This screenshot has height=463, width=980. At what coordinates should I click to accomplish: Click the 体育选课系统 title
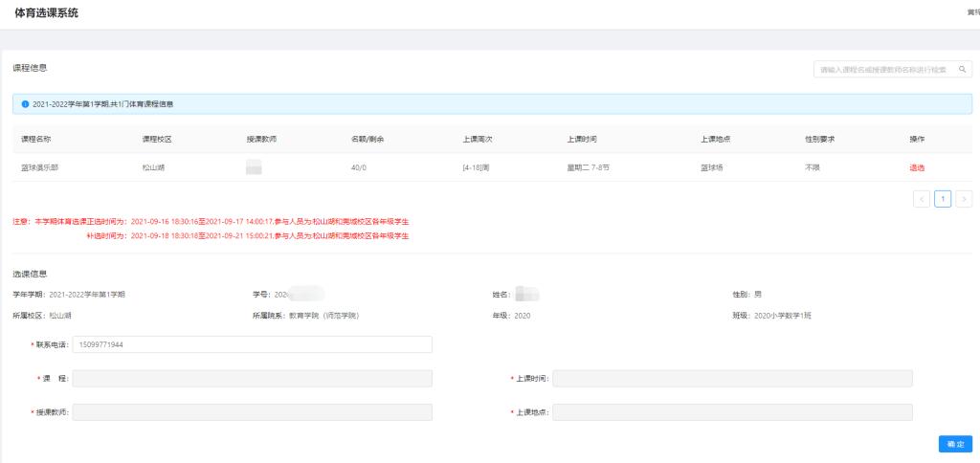pyautogui.click(x=47, y=13)
